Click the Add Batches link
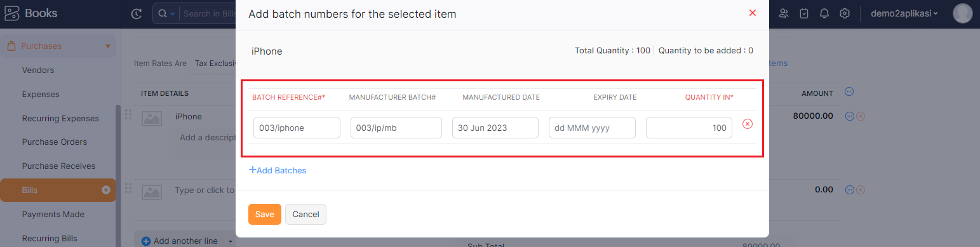Image resolution: width=980 pixels, height=247 pixels. (278, 170)
